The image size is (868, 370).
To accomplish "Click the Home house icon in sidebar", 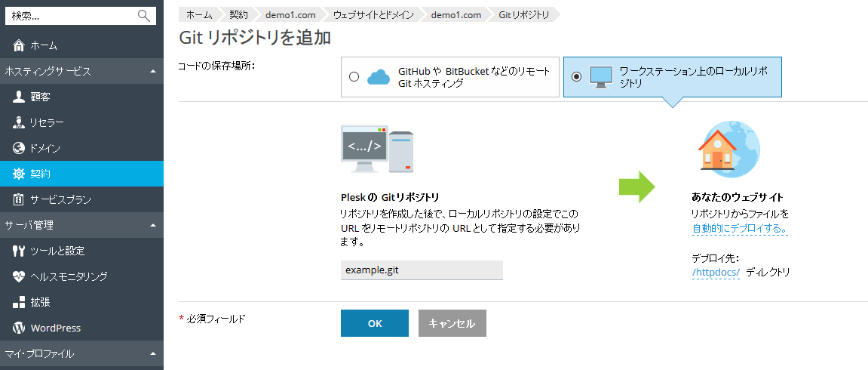I will pos(20,46).
